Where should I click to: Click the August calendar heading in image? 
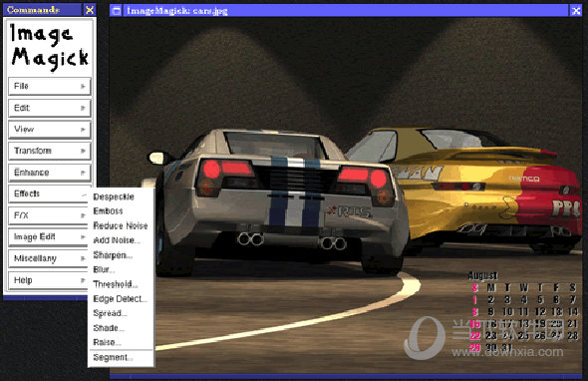click(482, 275)
